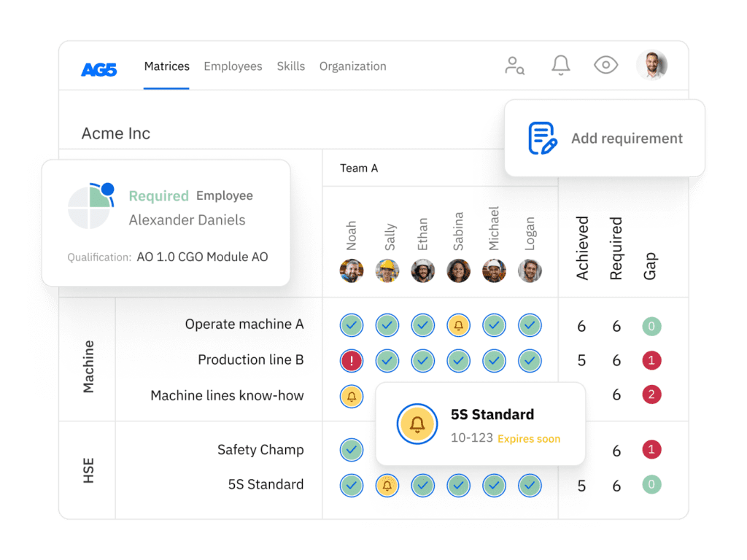Open your profile picture in the top-right corner
This screenshot has width=747, height=560.
click(651, 65)
